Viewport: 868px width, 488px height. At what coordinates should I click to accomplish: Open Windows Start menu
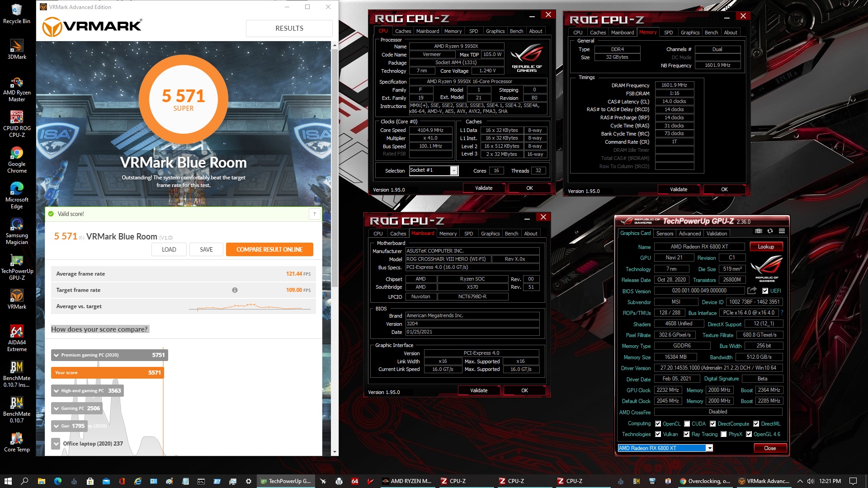(8, 481)
